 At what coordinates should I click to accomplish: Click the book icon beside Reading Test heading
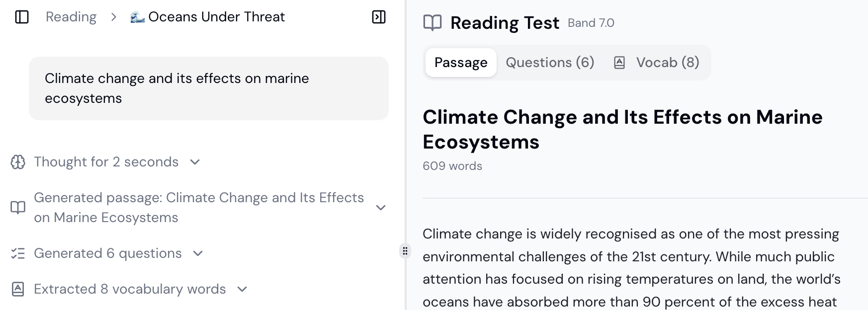[432, 23]
